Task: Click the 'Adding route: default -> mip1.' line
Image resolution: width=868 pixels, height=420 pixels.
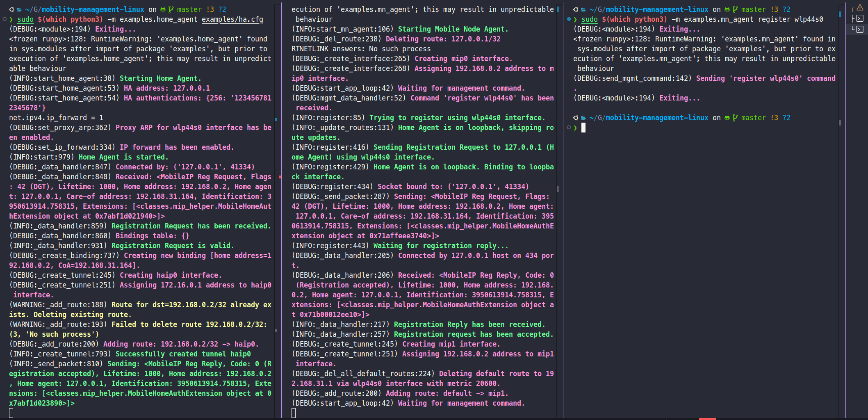Action: tap(400, 393)
